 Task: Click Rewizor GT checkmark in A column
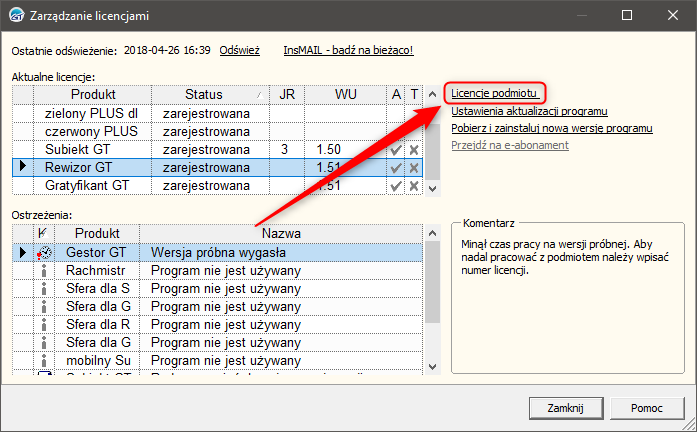point(396,168)
